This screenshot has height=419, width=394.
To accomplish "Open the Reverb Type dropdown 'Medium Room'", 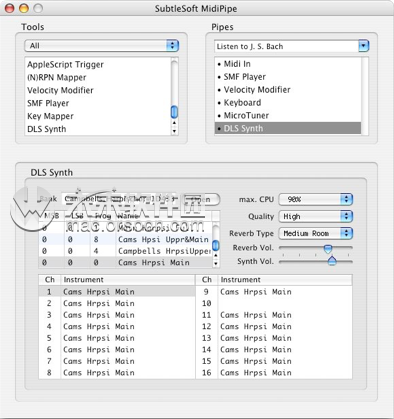I will click(316, 233).
